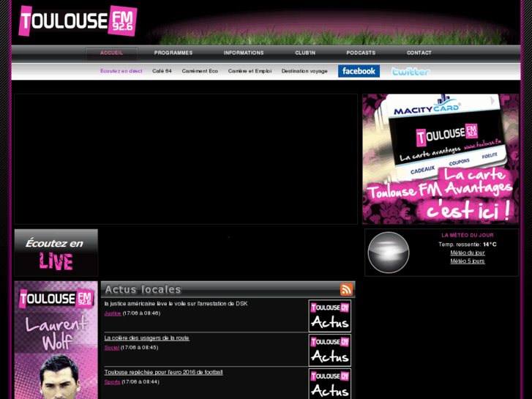The height and width of the screenshot is (399, 532).
Task: Click the Ecoutez en direct link
Action: (x=121, y=71)
